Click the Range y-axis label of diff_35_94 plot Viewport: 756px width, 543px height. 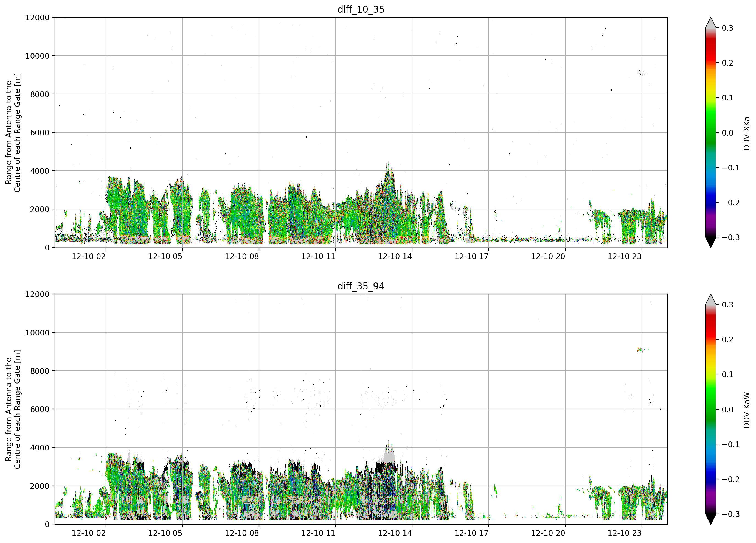tap(13, 409)
